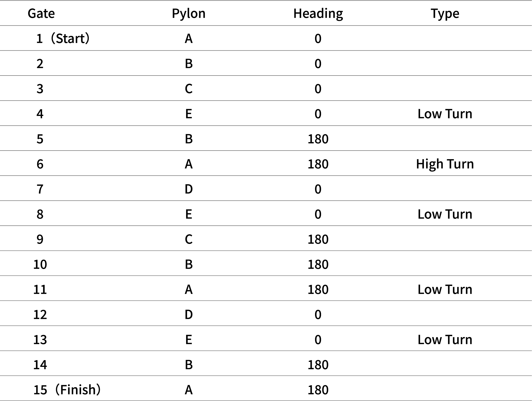Select the 1 (Start) gate cell

(63, 38)
